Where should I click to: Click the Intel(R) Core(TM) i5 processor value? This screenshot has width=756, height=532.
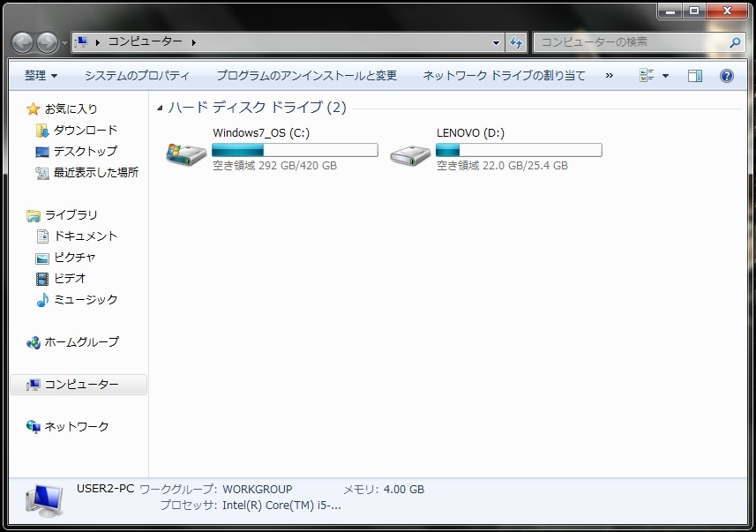[281, 506]
